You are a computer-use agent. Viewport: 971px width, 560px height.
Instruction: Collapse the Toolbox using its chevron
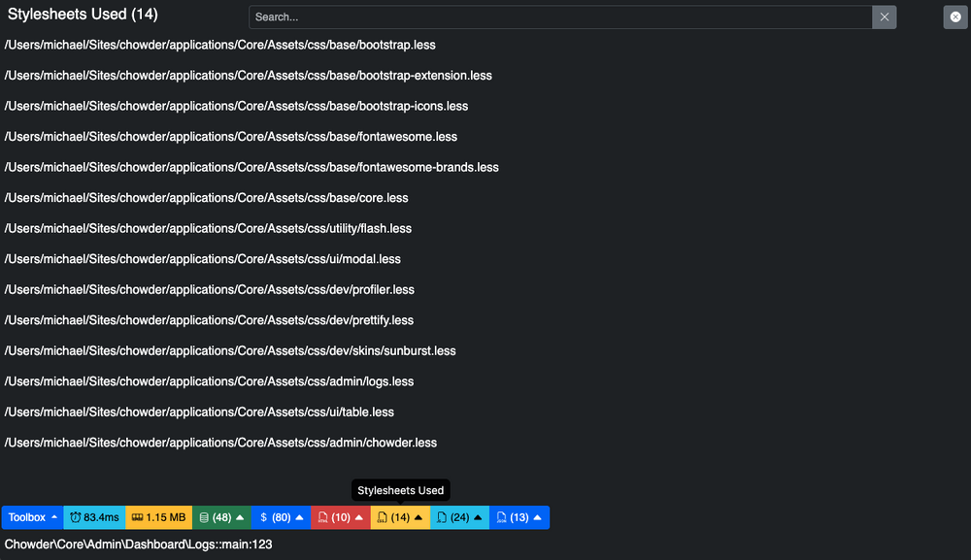tap(53, 517)
